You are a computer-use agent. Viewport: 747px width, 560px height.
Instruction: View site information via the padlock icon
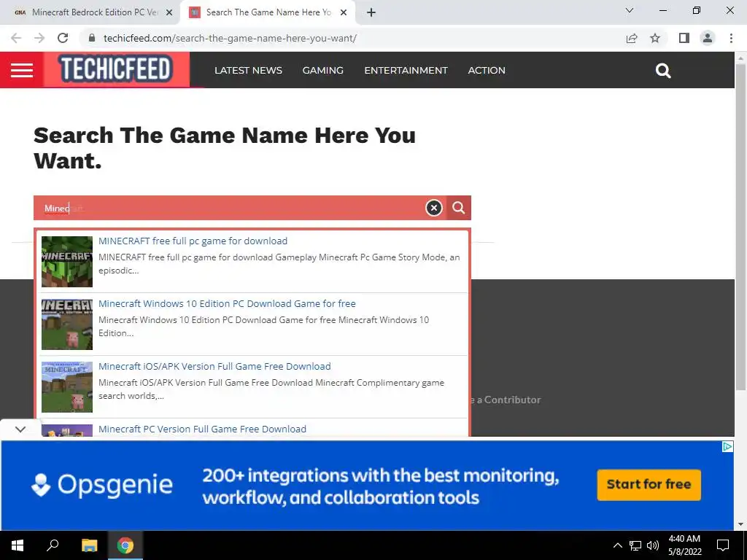92,38
